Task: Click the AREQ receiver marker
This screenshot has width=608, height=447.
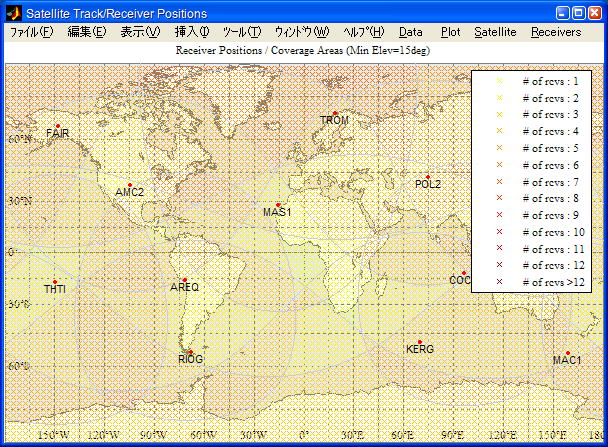Action: click(x=184, y=280)
